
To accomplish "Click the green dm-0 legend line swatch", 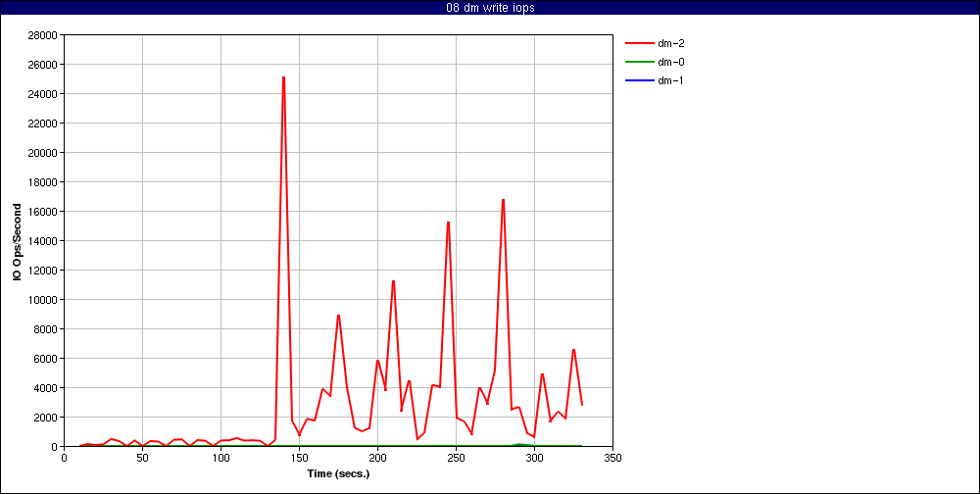I will 638,62.
